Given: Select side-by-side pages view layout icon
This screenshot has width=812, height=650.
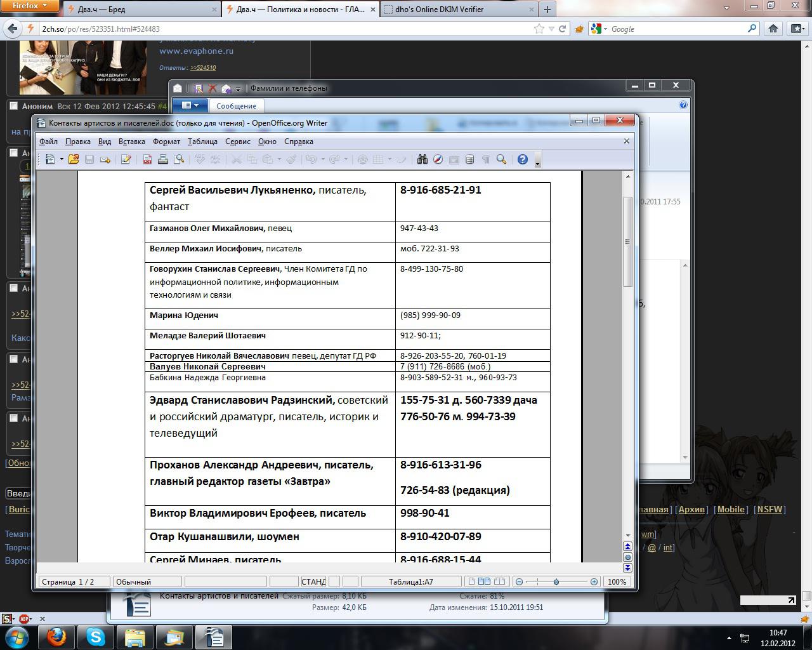Looking at the screenshot, I should (484, 581).
